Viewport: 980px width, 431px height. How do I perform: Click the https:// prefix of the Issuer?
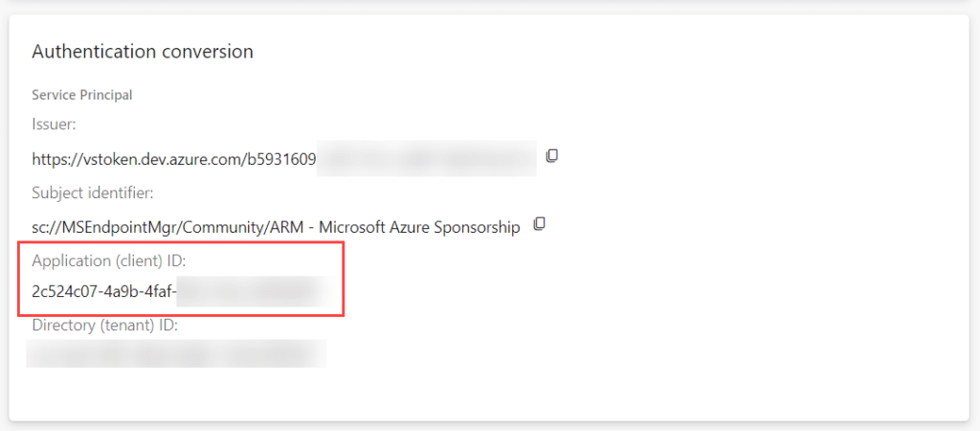56,160
